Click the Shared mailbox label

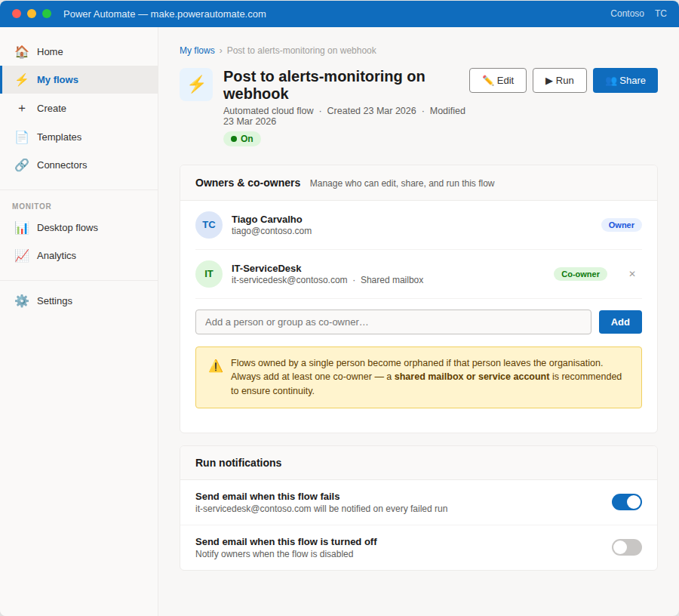click(x=392, y=280)
